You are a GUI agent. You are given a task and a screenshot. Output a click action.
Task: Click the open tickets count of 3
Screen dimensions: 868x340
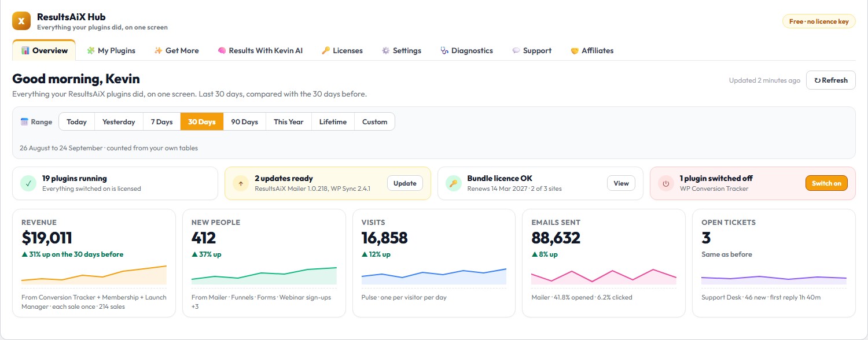click(706, 238)
